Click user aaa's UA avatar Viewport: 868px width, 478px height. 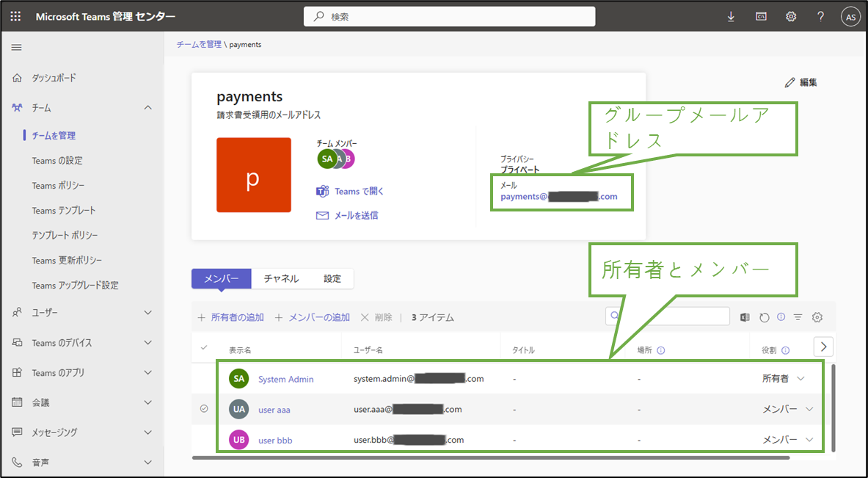tap(238, 409)
